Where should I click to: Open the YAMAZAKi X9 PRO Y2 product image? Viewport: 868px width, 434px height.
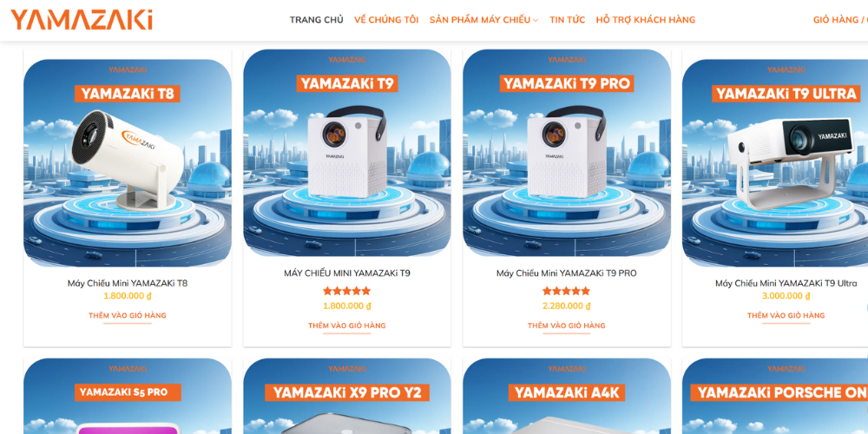347,397
